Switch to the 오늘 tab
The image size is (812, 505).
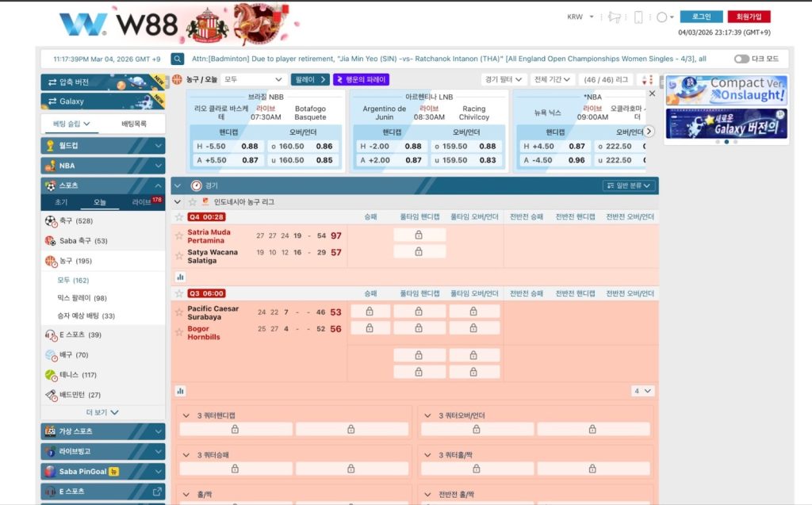[x=99, y=202]
